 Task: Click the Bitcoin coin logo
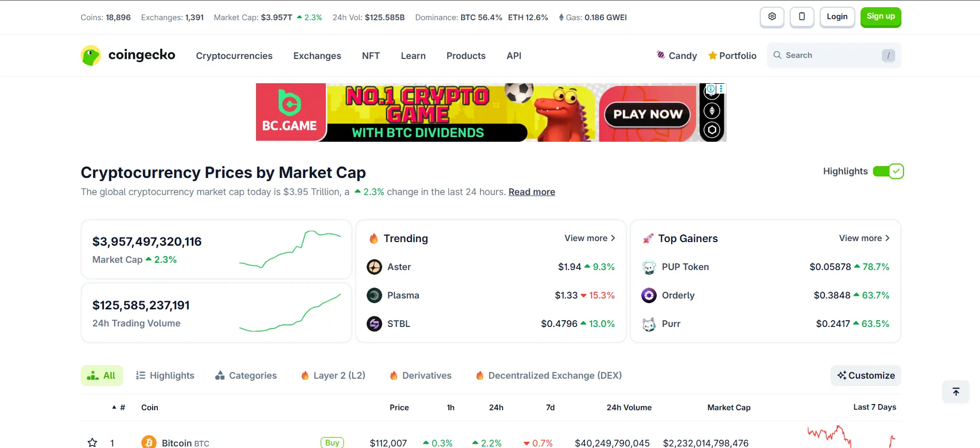coord(149,442)
